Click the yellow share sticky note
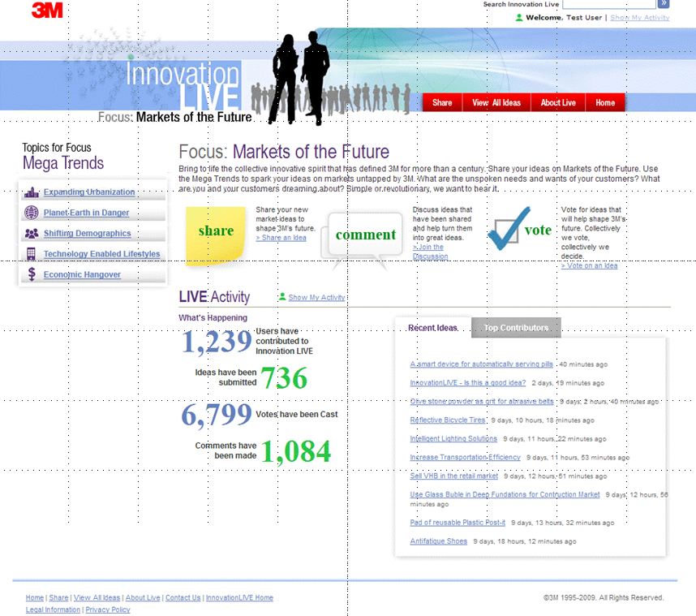The image size is (696, 616). (216, 236)
